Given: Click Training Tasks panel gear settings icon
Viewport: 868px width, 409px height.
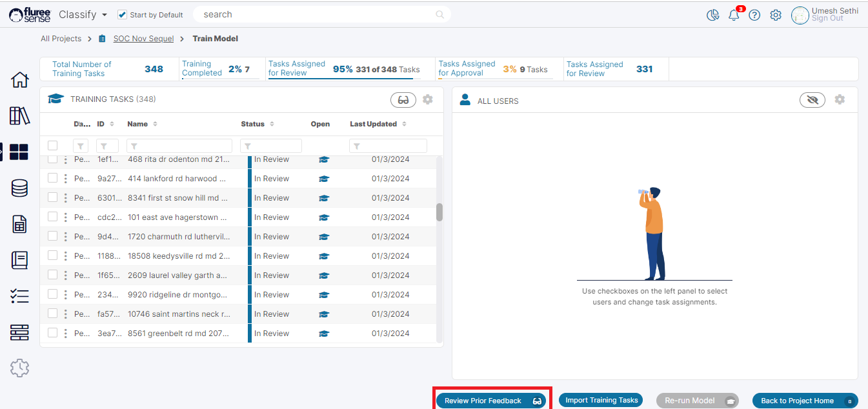Looking at the screenshot, I should coord(428,99).
